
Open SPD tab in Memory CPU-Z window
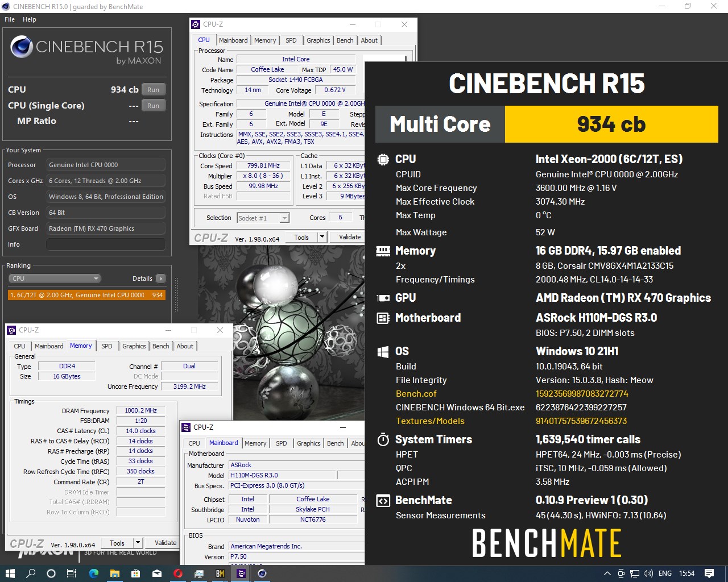coord(107,346)
